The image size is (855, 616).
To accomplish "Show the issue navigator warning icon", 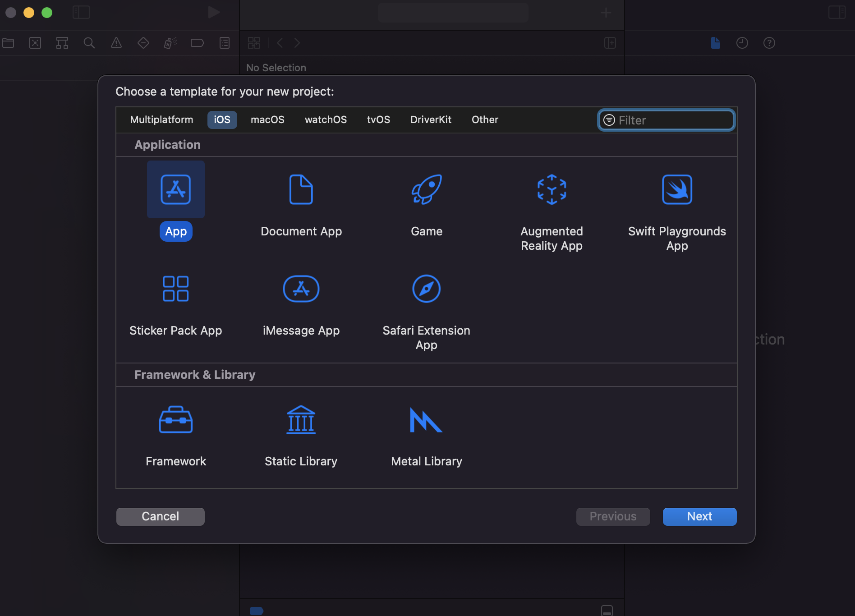I will tap(116, 43).
